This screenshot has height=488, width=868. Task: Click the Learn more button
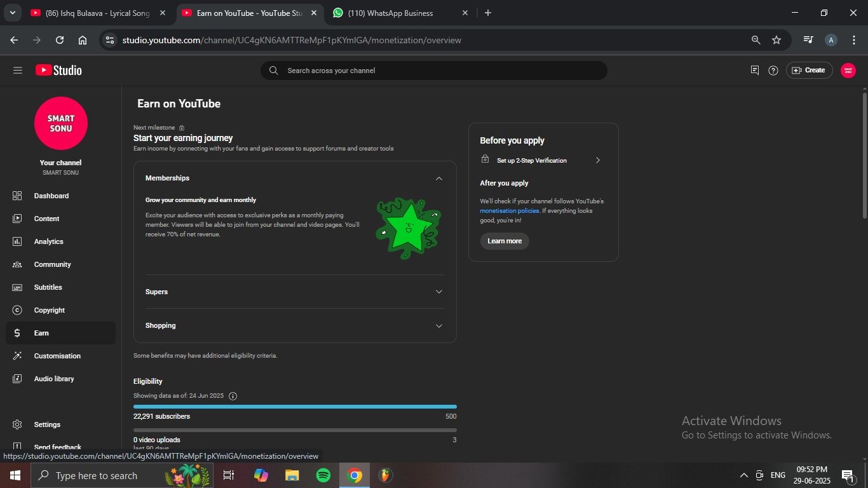(x=505, y=241)
